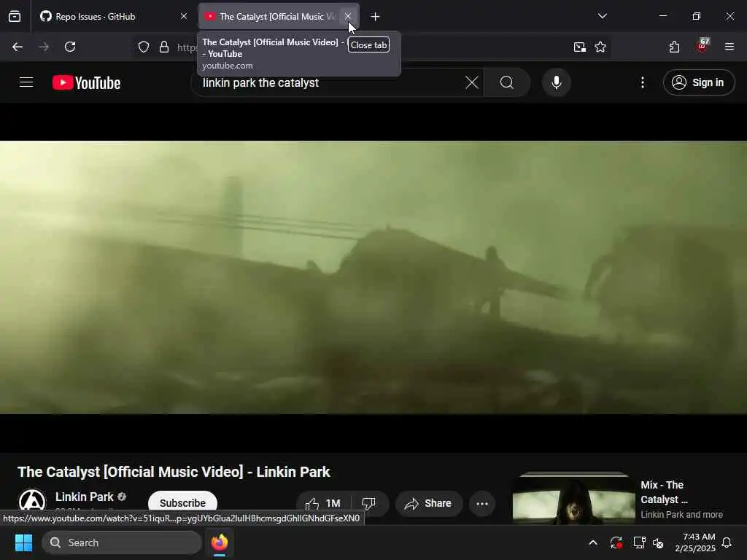Open Firefox from the taskbar

tap(220, 542)
